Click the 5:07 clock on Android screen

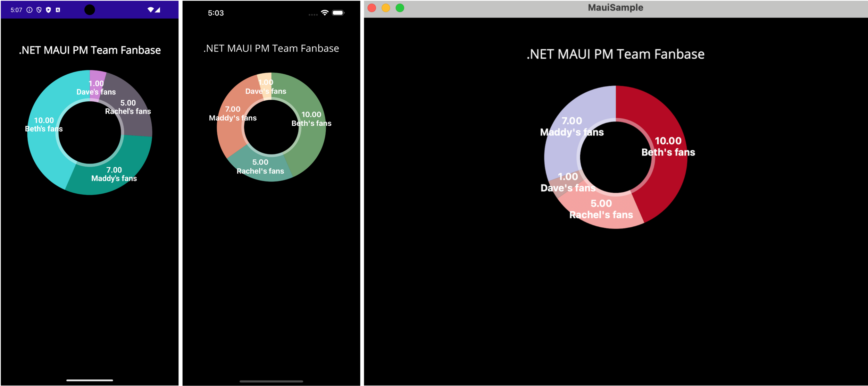click(x=16, y=10)
